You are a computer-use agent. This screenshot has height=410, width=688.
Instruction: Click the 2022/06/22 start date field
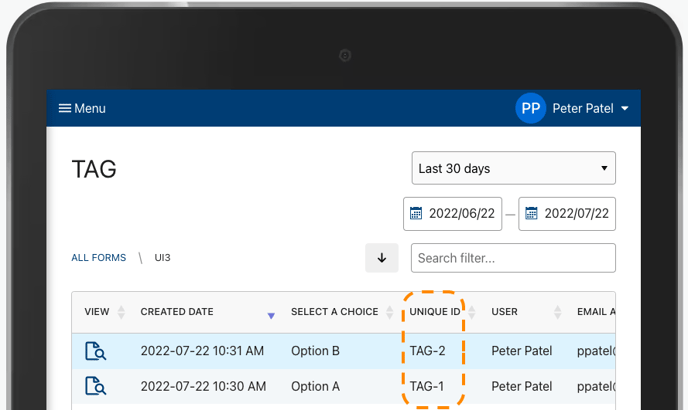tap(452, 214)
